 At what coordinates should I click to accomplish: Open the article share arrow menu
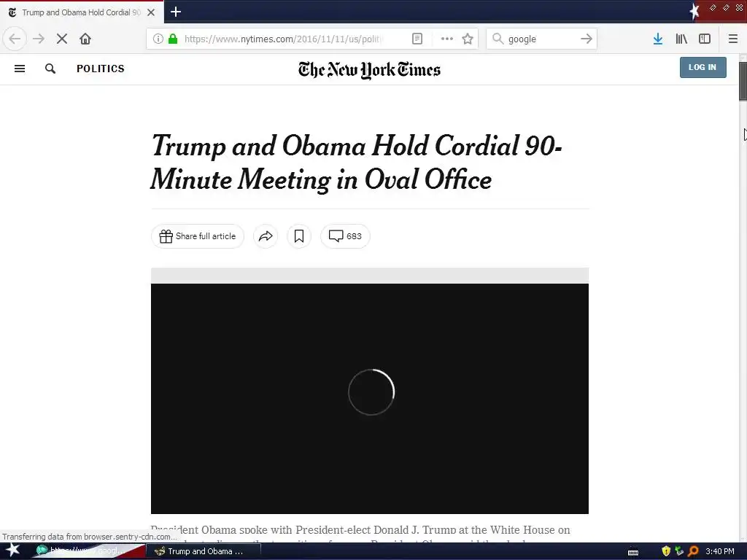click(266, 236)
